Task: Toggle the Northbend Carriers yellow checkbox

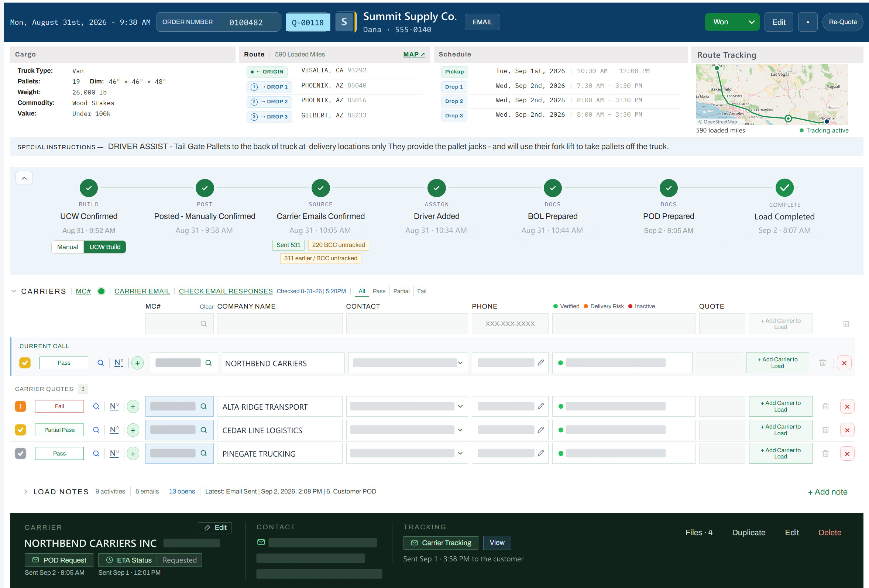Action: coord(25,362)
